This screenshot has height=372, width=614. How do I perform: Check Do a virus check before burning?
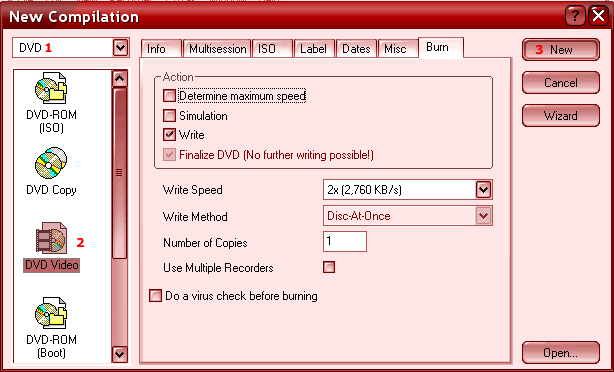155,296
